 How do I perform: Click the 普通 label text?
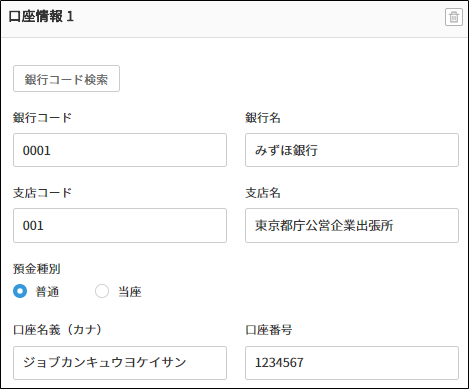pos(47,292)
